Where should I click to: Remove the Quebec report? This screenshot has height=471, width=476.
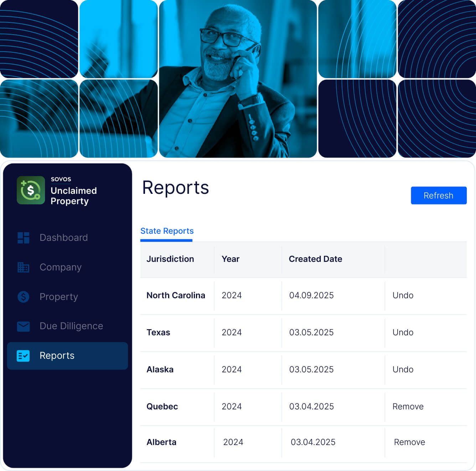[x=408, y=407]
